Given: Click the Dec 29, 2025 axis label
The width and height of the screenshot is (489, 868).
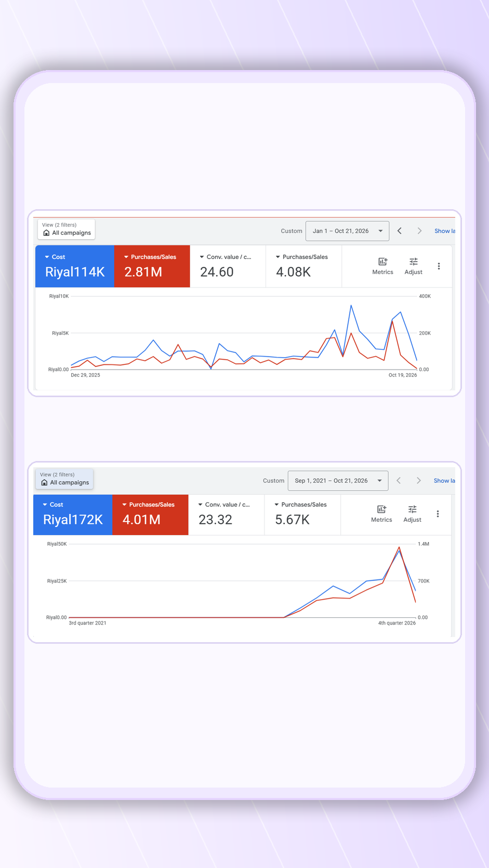Looking at the screenshot, I should click(85, 375).
